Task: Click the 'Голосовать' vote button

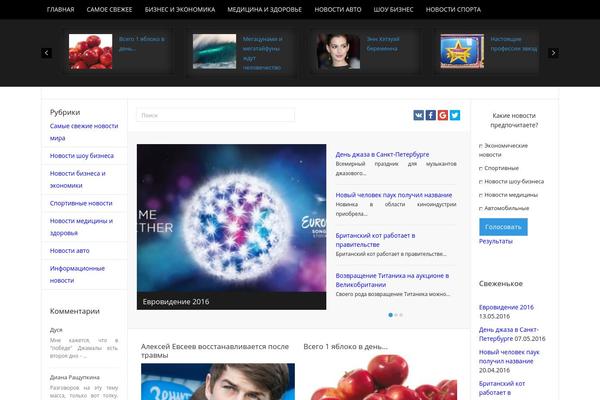Action: [503, 227]
